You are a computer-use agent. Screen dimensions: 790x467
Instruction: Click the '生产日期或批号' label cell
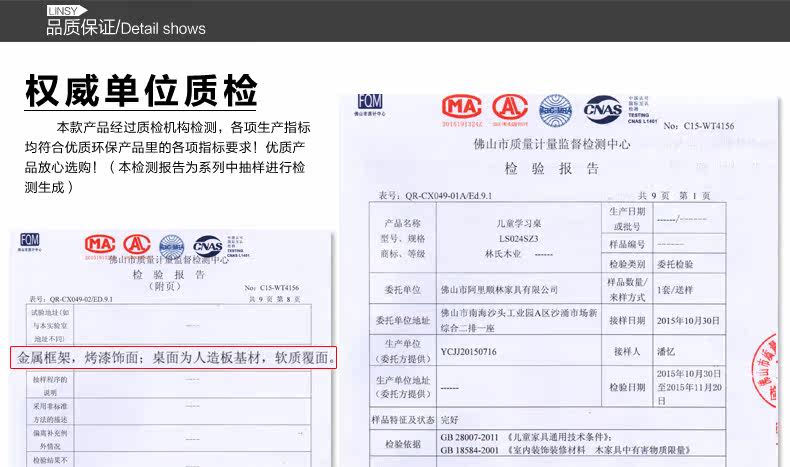(627, 219)
